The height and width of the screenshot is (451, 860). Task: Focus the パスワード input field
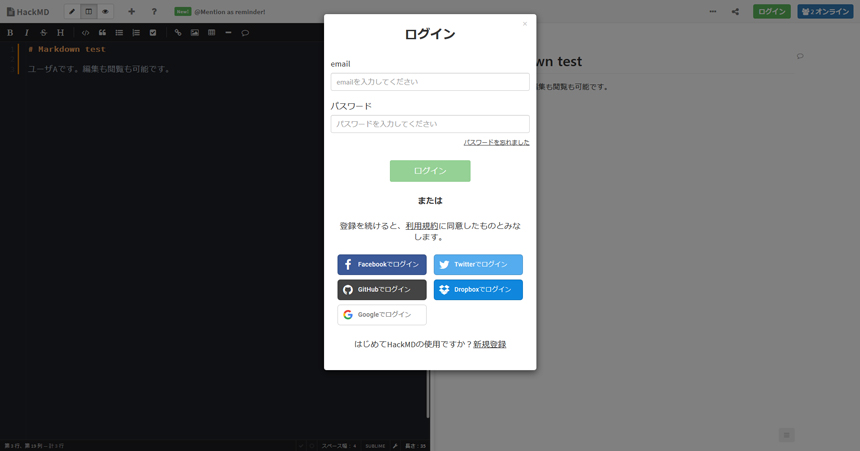coord(430,124)
